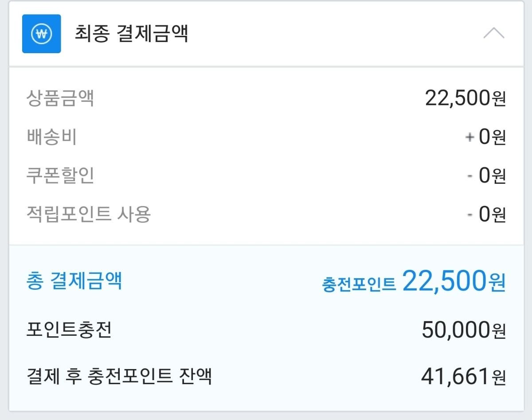The width and height of the screenshot is (532, 420).
Task: Select the 상품금액 label
Action: [60, 98]
